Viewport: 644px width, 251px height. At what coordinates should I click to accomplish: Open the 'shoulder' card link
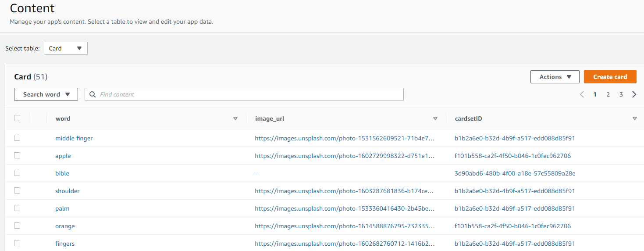pyautogui.click(x=67, y=191)
